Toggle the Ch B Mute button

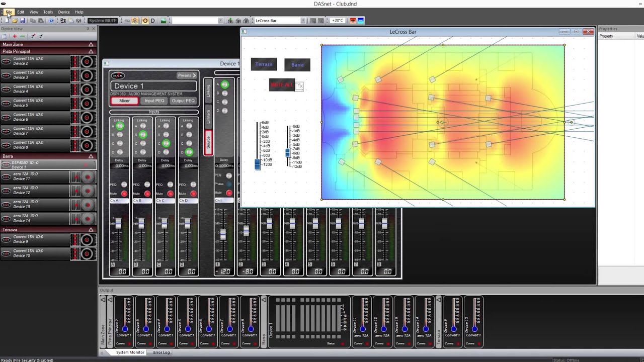[x=147, y=194]
